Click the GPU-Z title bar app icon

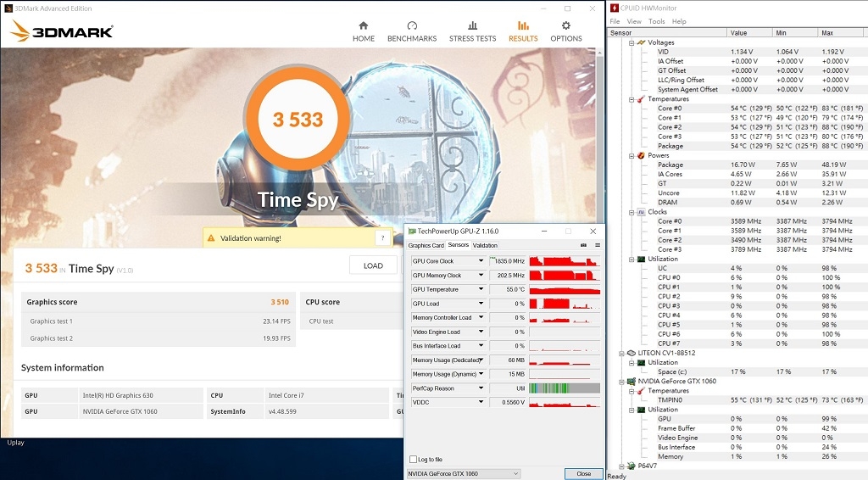pyautogui.click(x=412, y=231)
